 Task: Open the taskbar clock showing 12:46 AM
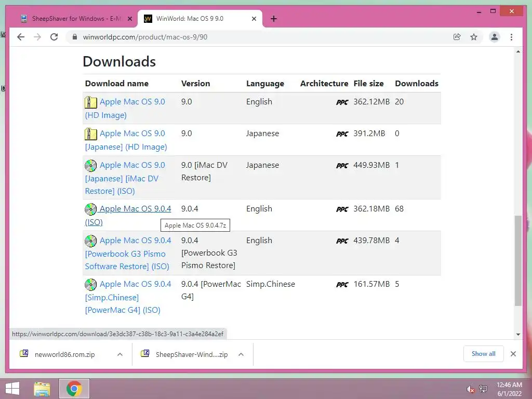tap(509, 389)
